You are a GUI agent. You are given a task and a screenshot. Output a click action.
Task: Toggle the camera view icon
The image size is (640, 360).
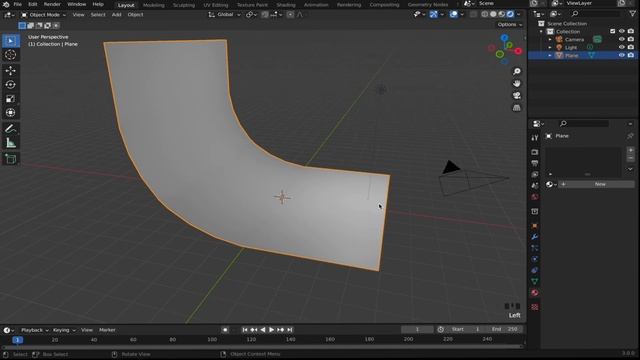517,96
